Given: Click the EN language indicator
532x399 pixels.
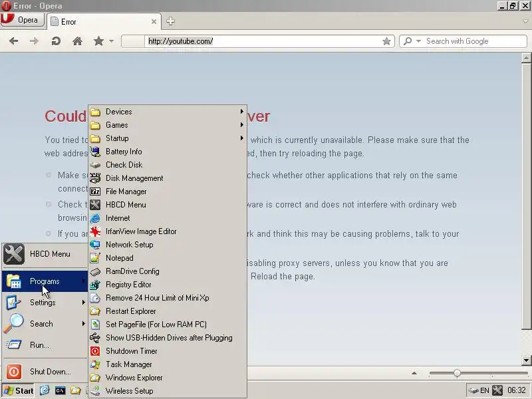Looking at the screenshot, I should click(x=485, y=390).
